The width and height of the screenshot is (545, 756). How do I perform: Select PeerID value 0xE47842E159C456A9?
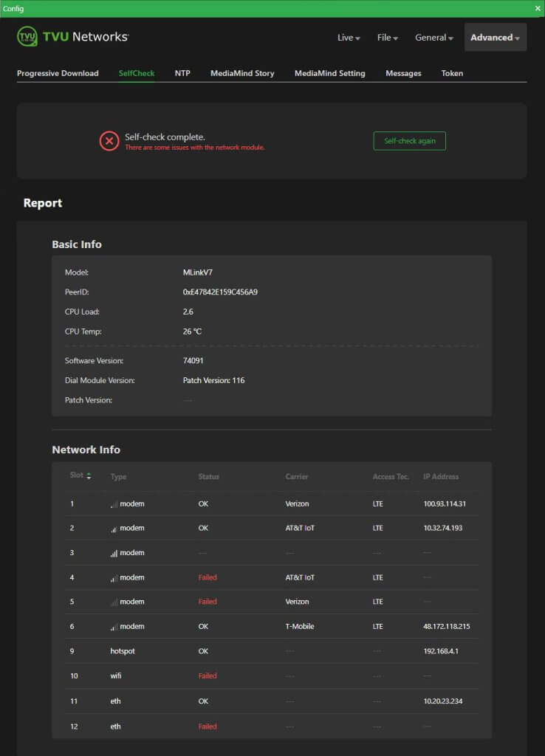[220, 292]
